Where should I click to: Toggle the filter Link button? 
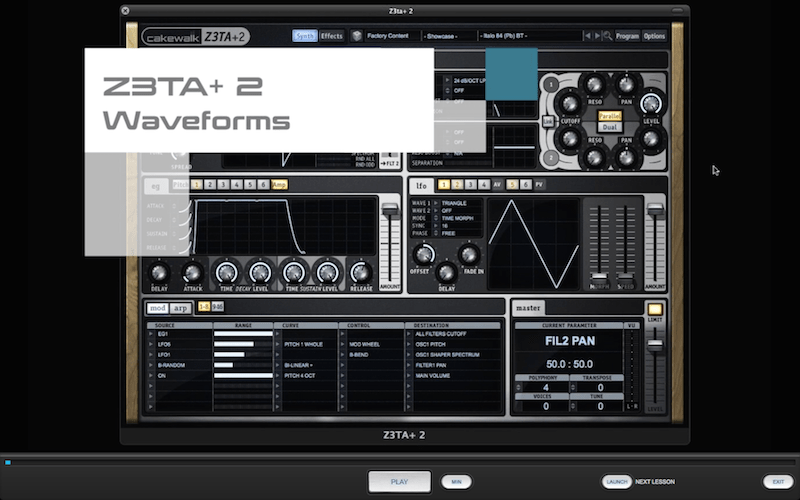point(548,121)
